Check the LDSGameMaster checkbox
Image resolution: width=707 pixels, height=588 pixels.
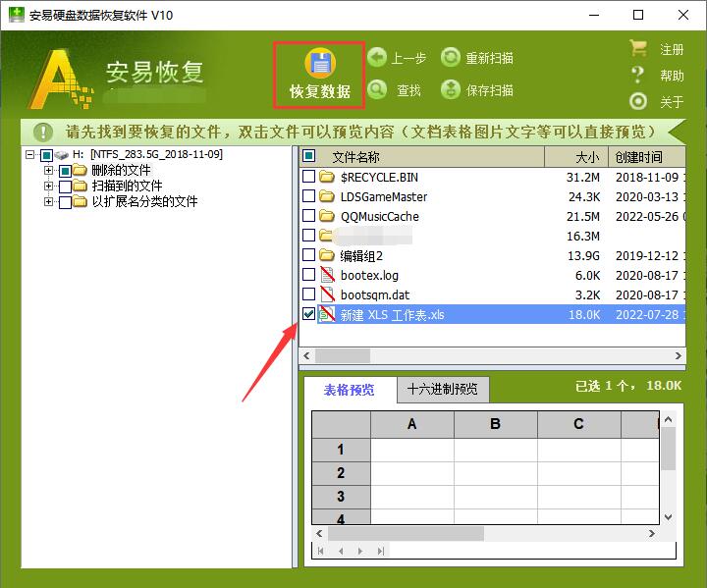coord(309,196)
